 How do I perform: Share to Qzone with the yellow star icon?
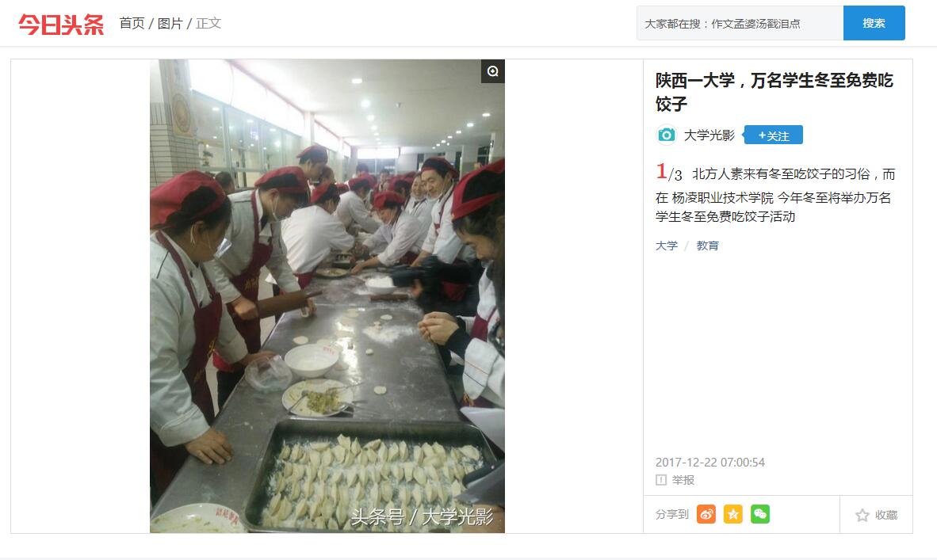[x=732, y=514]
